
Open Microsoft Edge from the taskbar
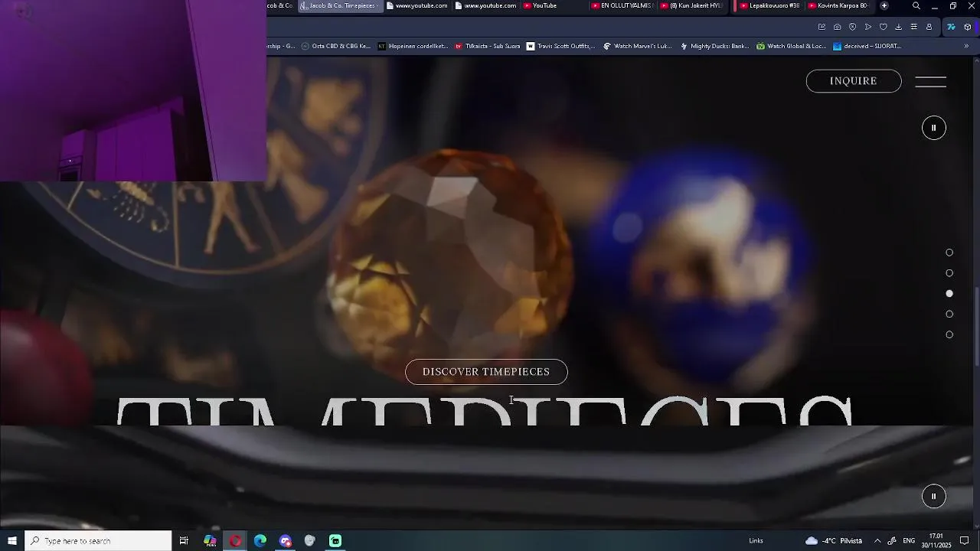coord(260,541)
